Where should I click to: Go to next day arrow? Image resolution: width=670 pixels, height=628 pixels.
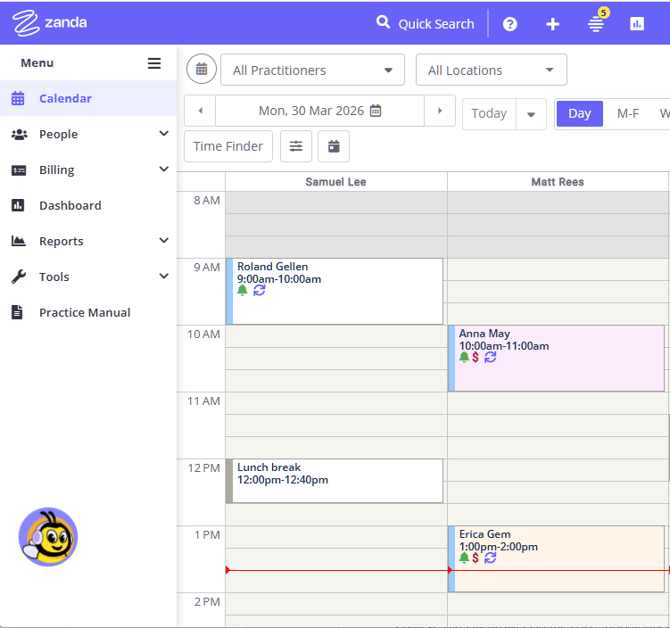pos(440,111)
